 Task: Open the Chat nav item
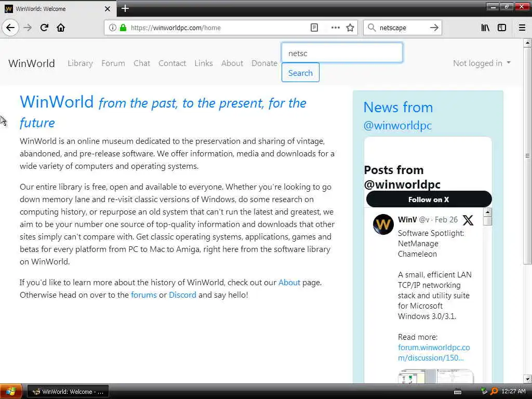coord(141,63)
